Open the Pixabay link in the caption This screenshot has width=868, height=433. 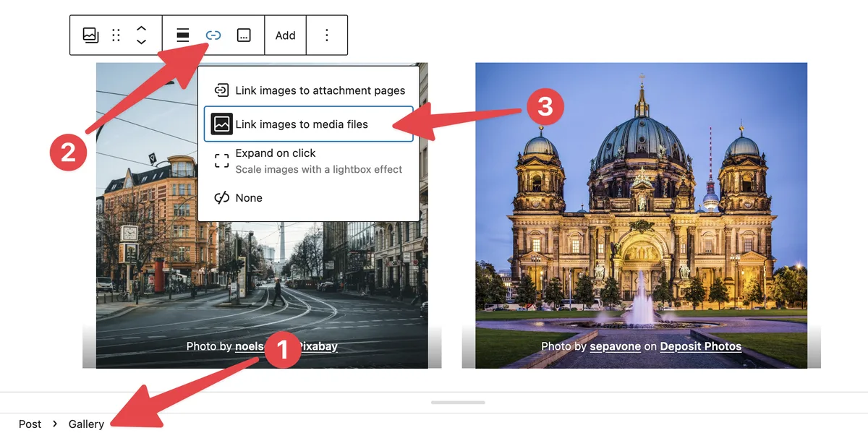coord(318,346)
